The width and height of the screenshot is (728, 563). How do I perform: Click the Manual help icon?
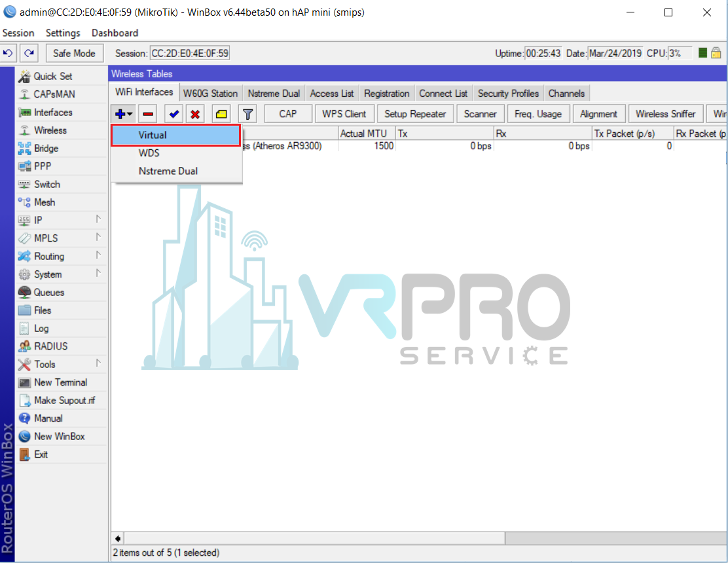click(24, 419)
